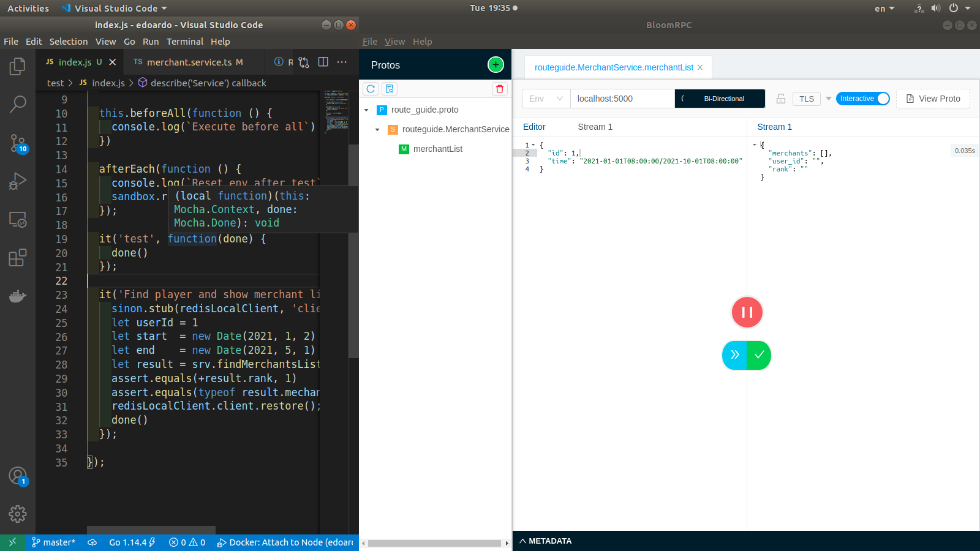Open the Remote Explorer view
This screenshot has width=980, height=551.
tap(18, 219)
